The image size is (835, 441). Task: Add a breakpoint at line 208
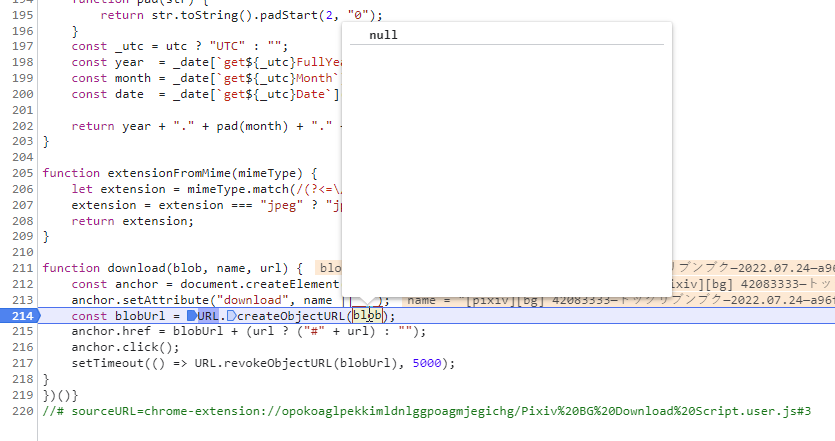click(x=22, y=220)
